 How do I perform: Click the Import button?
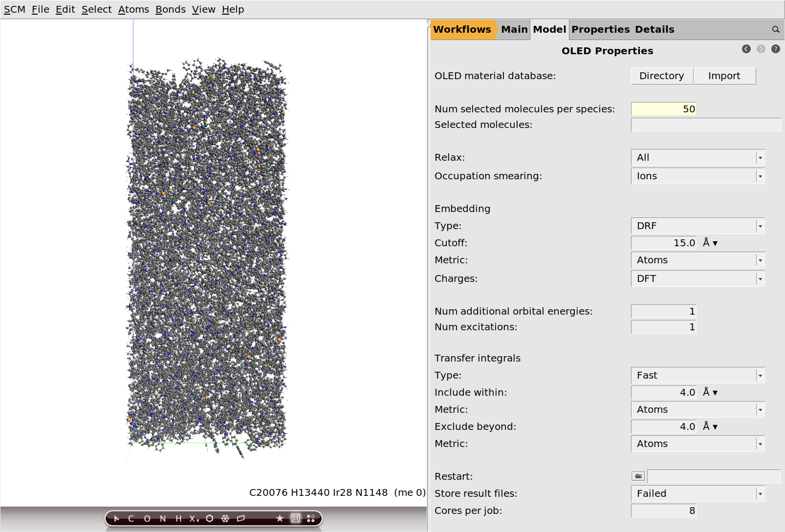coord(724,76)
